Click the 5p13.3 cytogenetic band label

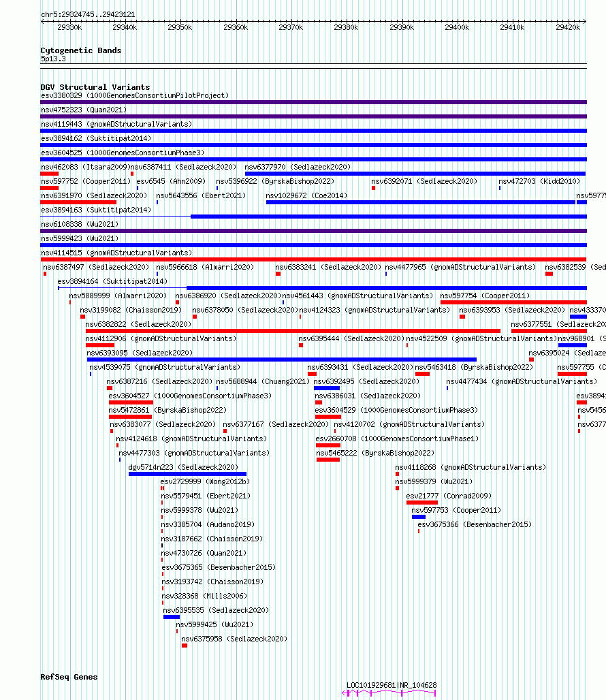click(x=53, y=59)
